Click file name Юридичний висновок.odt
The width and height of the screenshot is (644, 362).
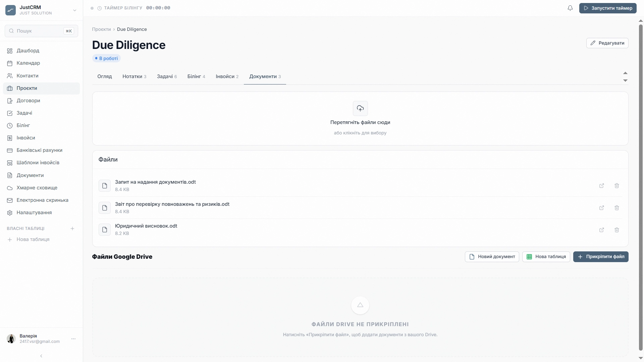pos(146,226)
